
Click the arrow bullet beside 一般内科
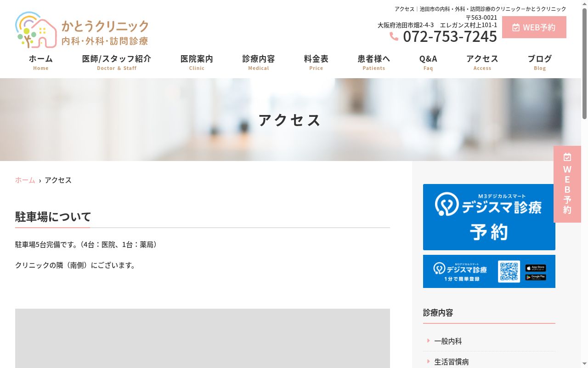coord(428,341)
